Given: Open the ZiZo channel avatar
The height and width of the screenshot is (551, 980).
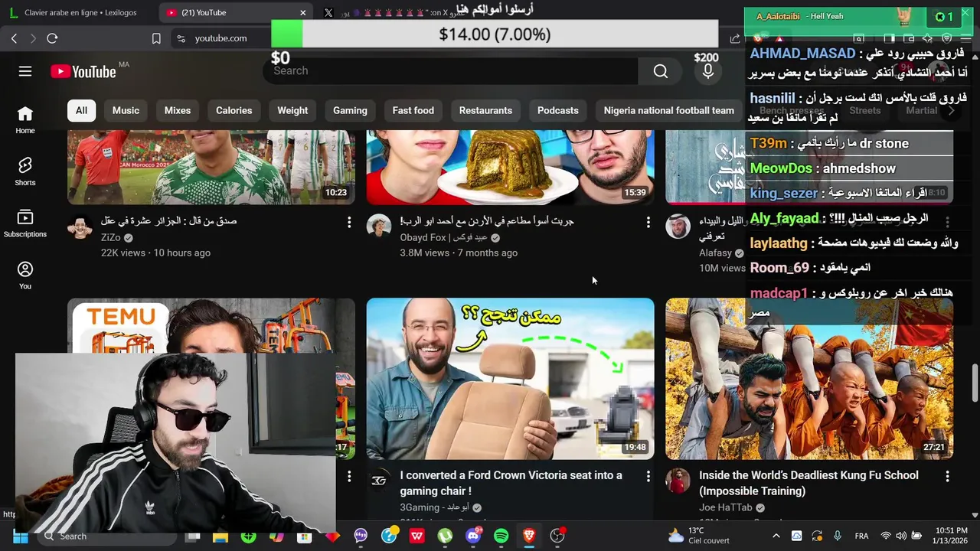Looking at the screenshot, I should (x=80, y=227).
